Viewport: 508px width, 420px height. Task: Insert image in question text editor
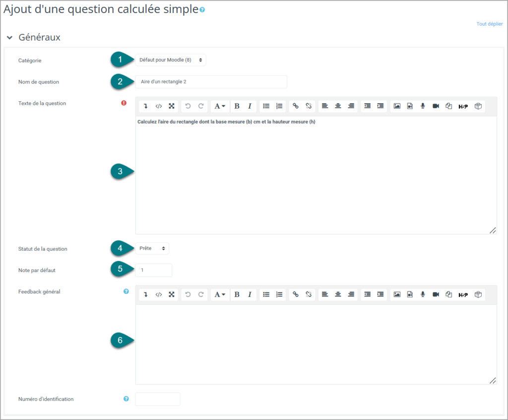397,106
